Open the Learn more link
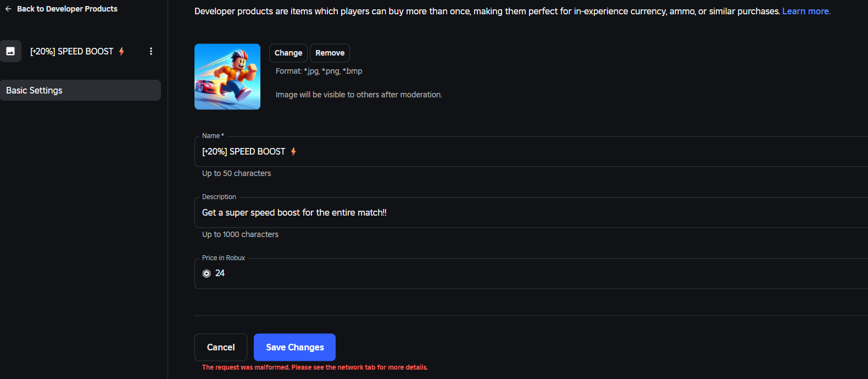868x379 pixels. pos(806,11)
